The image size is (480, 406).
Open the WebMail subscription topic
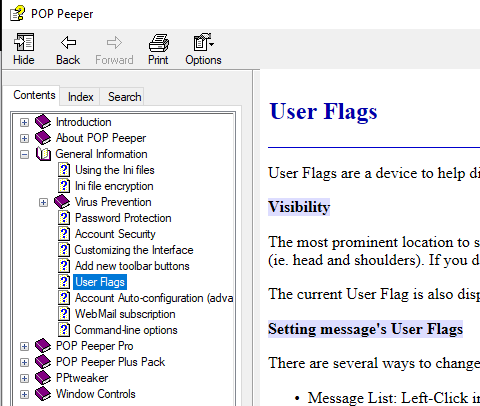pos(125,314)
